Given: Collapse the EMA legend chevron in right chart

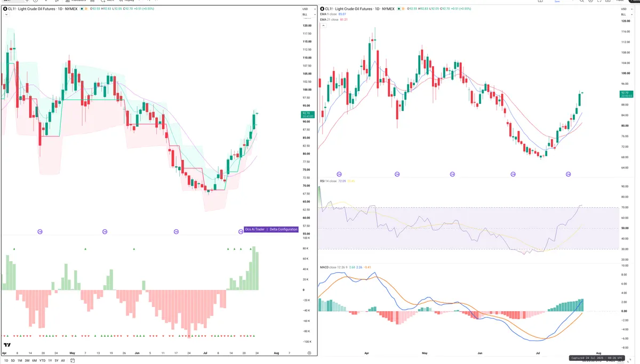Looking at the screenshot, I should [323, 25].
